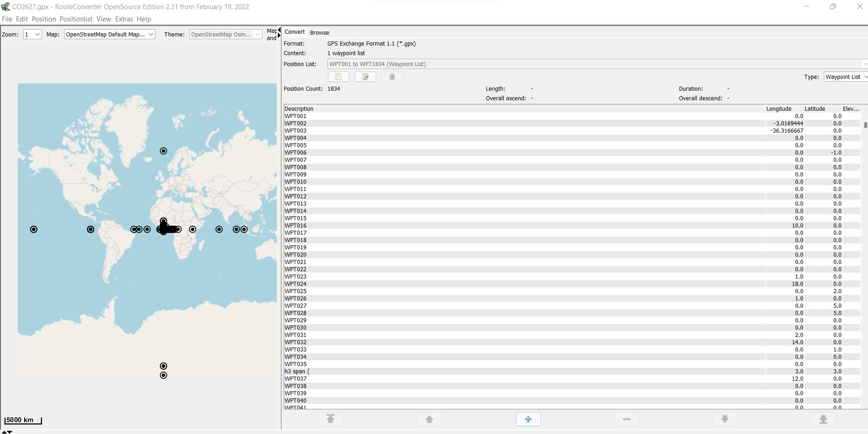This screenshot has height=434, width=868.
Task: Switch to the Browse tab
Action: tap(319, 32)
